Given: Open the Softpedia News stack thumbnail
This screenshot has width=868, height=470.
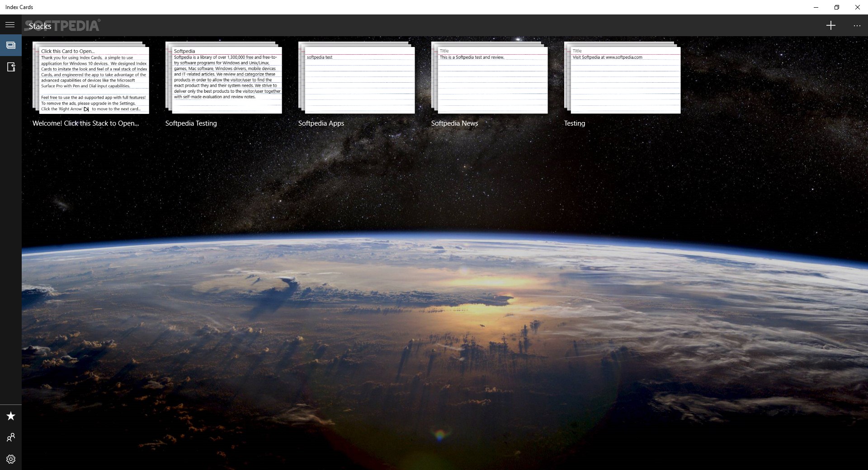Looking at the screenshot, I should tap(490, 78).
